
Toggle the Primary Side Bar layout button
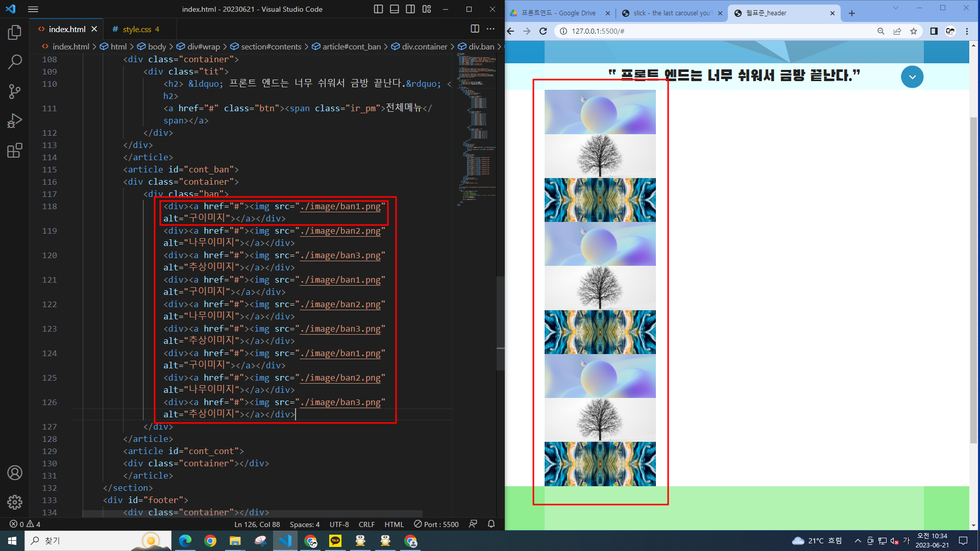[378, 9]
